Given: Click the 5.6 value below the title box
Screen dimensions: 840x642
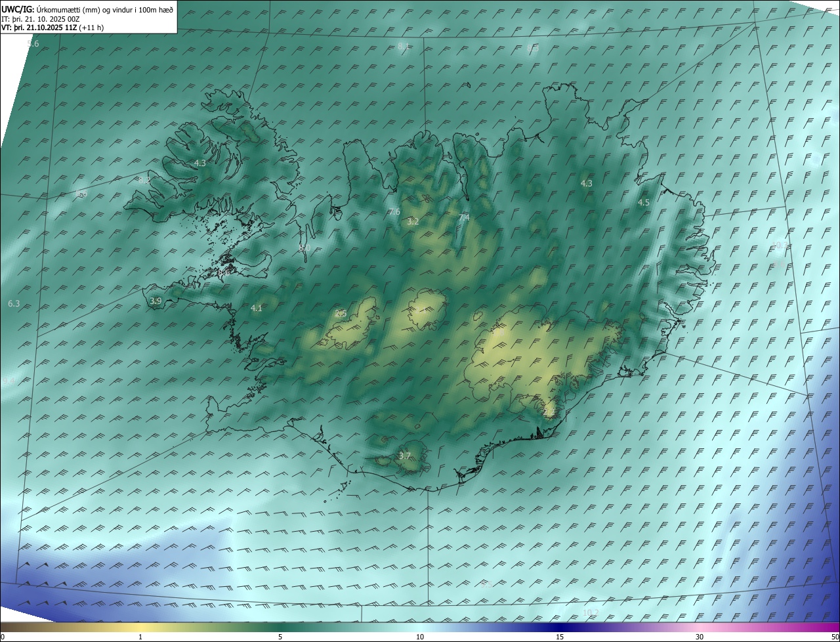Looking at the screenshot, I should pos(33,43).
